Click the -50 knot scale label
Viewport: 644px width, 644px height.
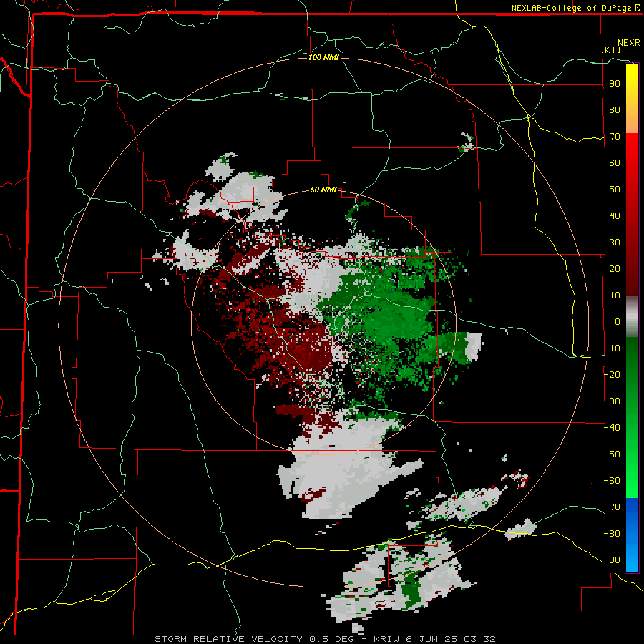[x=612, y=454]
